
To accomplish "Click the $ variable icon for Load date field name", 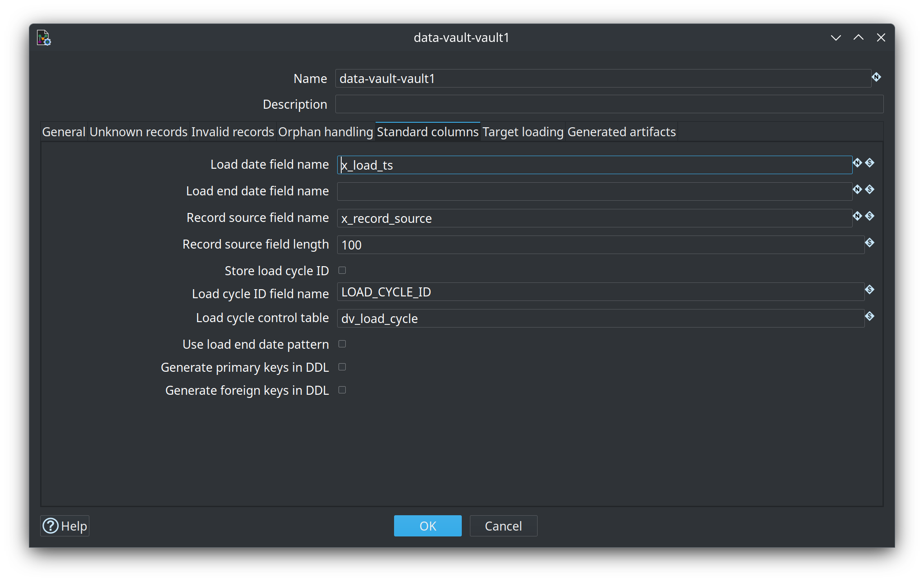I will 870,163.
